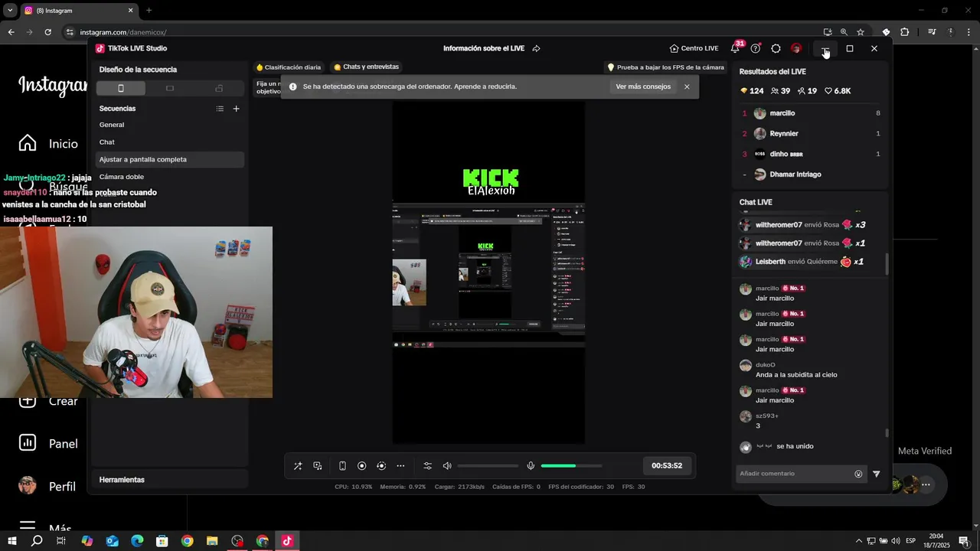Open Instagram Panel sidebar item

click(x=49, y=443)
